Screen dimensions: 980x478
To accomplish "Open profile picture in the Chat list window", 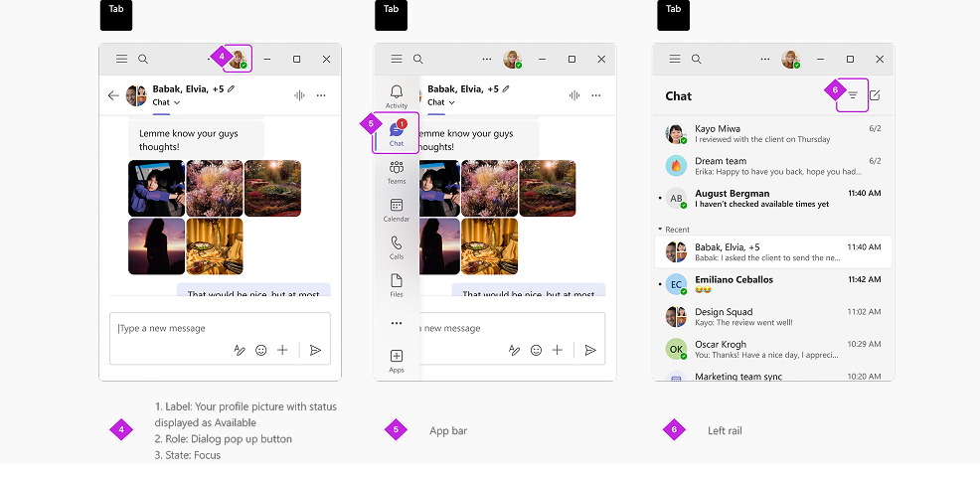I will [x=790, y=60].
